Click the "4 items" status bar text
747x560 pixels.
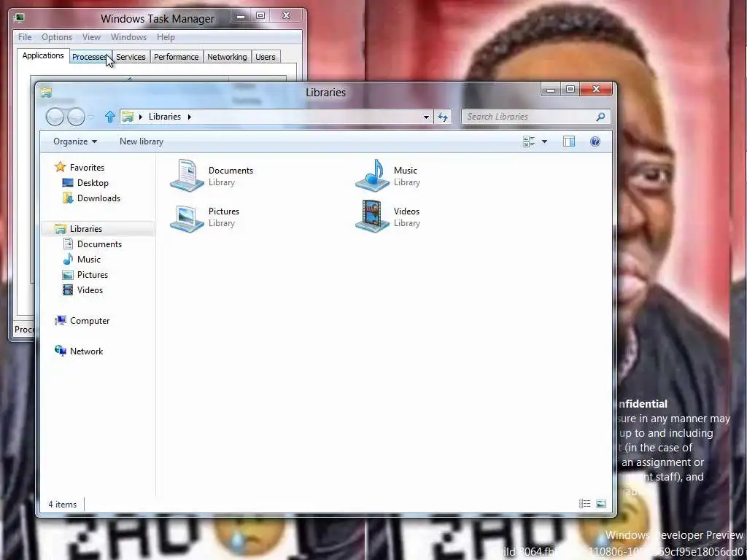(x=63, y=505)
